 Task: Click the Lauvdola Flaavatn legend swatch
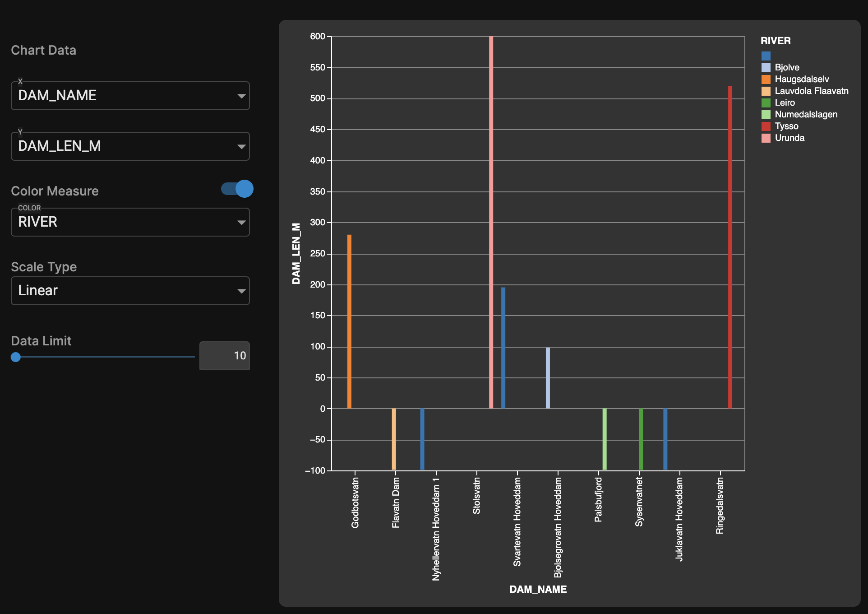point(766,91)
